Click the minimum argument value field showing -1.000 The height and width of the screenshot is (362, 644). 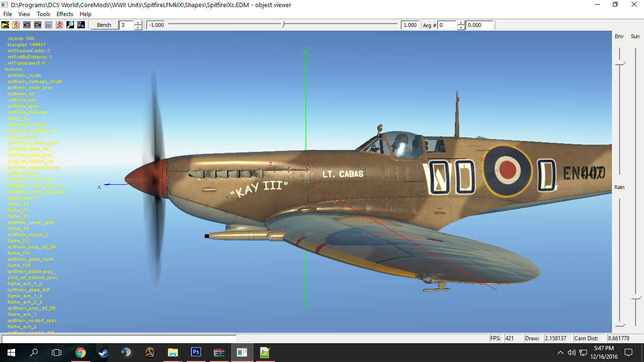157,25
